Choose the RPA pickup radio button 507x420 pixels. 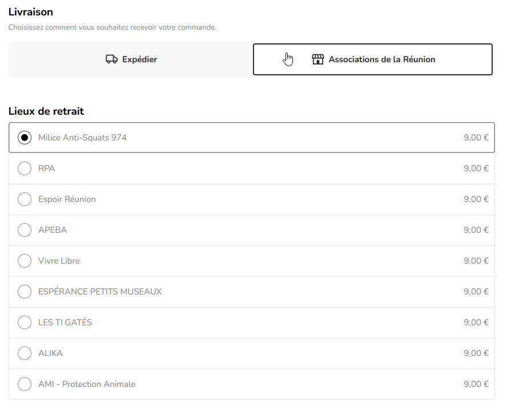25,168
